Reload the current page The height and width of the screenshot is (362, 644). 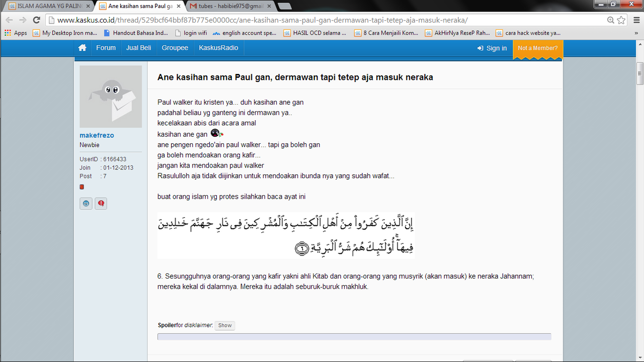coord(36,20)
